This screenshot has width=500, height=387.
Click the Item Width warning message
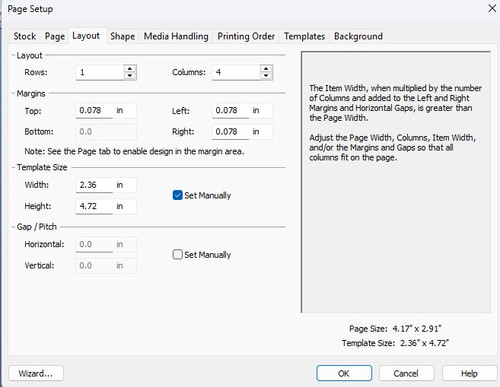[395, 103]
